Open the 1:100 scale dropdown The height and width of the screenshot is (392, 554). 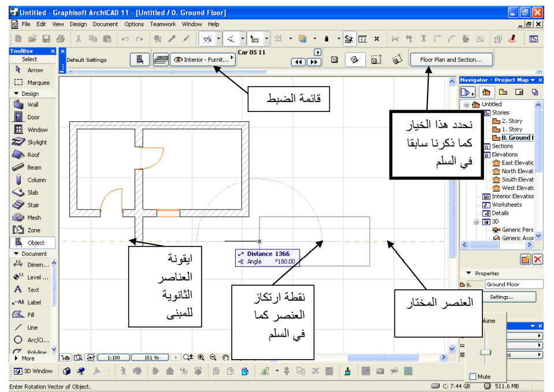[113, 357]
